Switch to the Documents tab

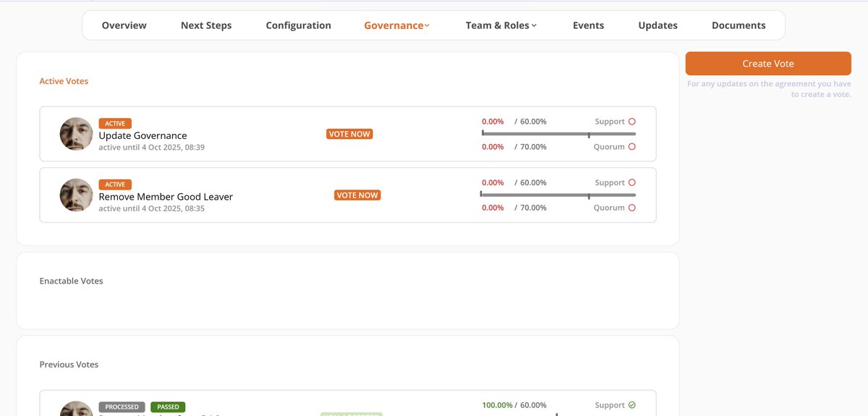point(739,25)
